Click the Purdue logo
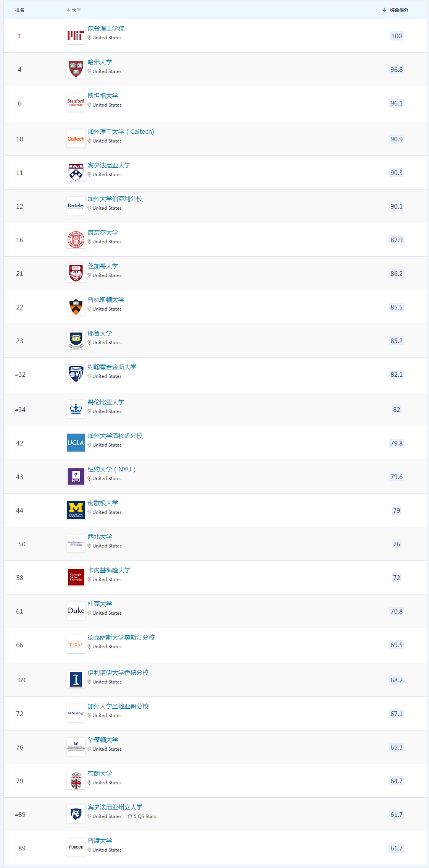Screen dimensions: 429x868 (x=76, y=848)
